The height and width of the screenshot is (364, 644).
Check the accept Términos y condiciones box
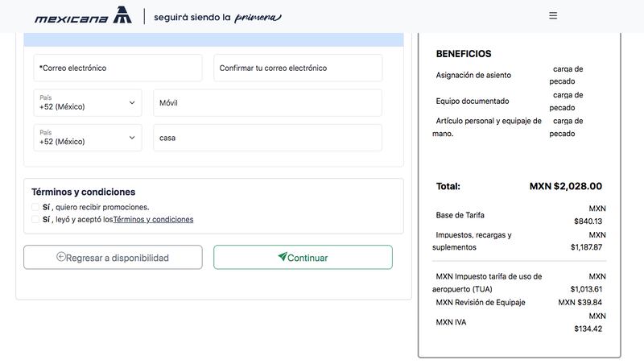coord(35,219)
